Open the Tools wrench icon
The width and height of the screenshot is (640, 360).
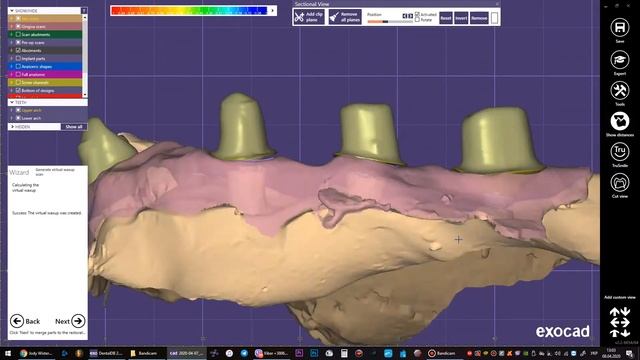pos(620,90)
